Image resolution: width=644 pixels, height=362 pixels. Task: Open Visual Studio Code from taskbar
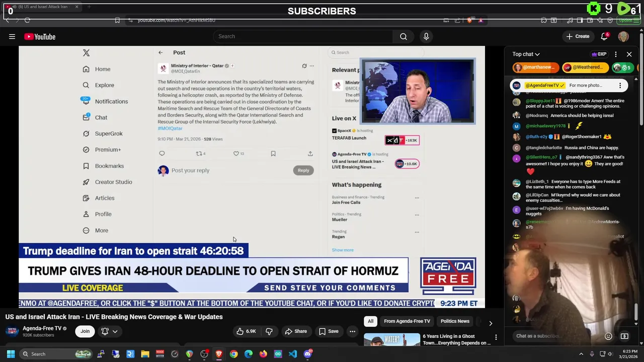pos(293,354)
